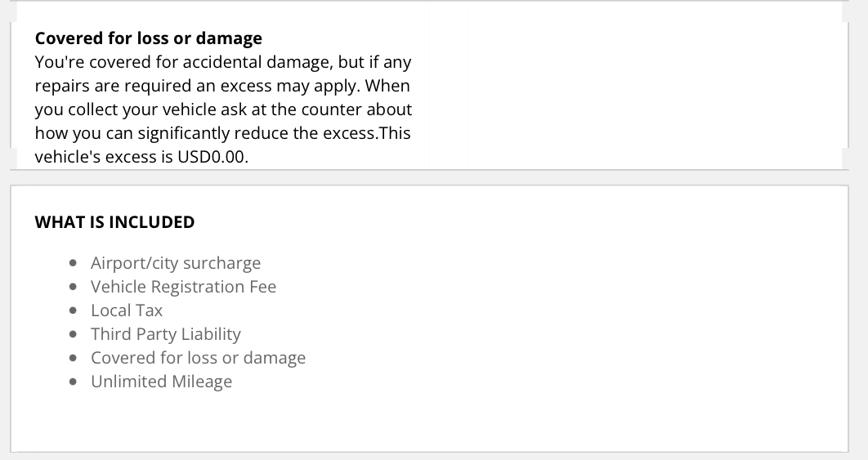The width and height of the screenshot is (868, 460).
Task: Click the bullet beside Airport/city surcharge
Action: (x=74, y=263)
